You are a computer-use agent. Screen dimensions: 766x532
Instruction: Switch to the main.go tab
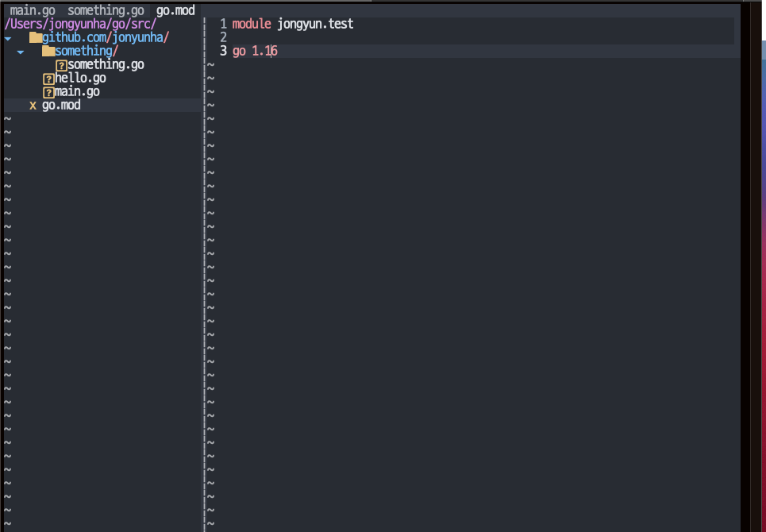pyautogui.click(x=33, y=10)
